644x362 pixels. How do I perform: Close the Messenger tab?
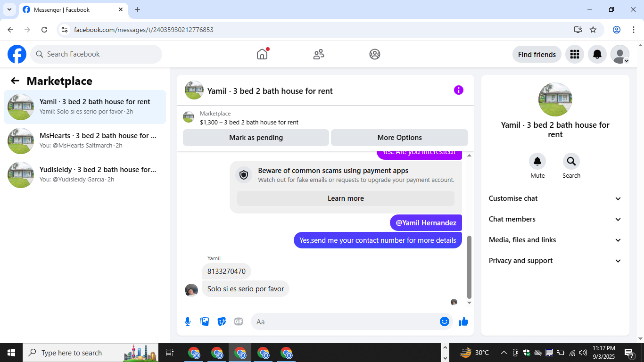click(x=121, y=9)
